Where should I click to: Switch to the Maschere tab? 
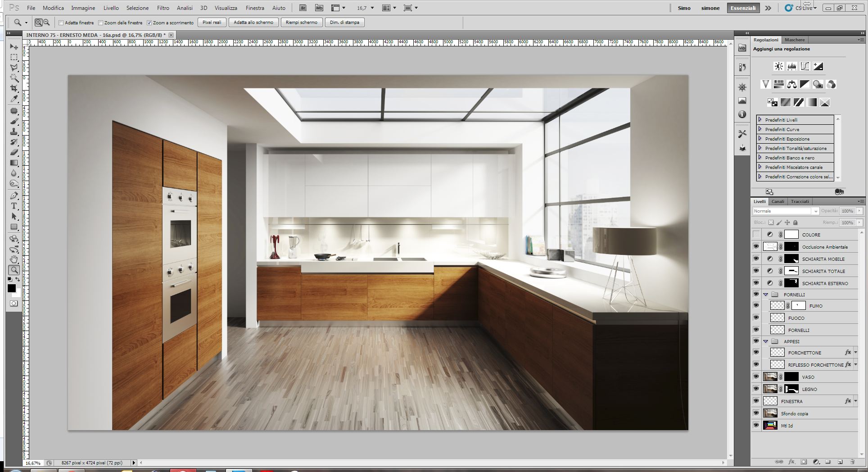click(x=795, y=40)
